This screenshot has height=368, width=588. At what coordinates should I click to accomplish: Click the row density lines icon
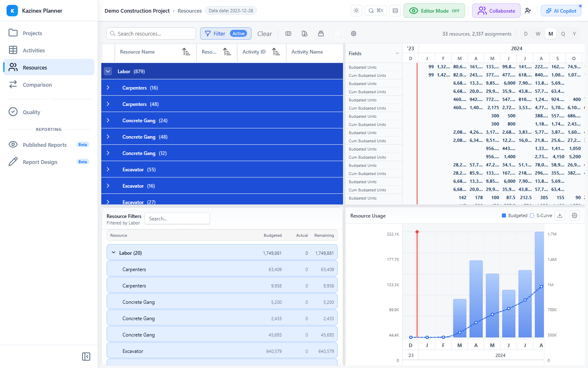pyautogui.click(x=337, y=34)
